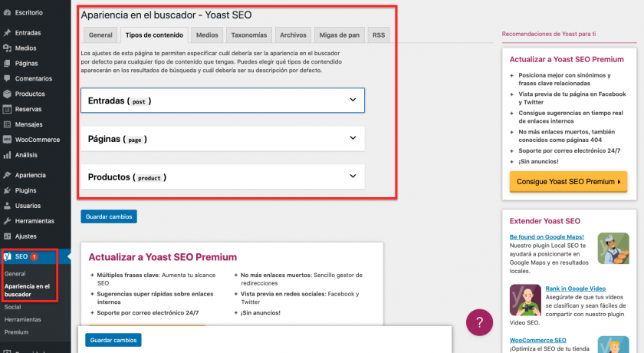644x353 pixels.
Task: Click the Local SEO extension thumbnail image
Action: (613, 248)
